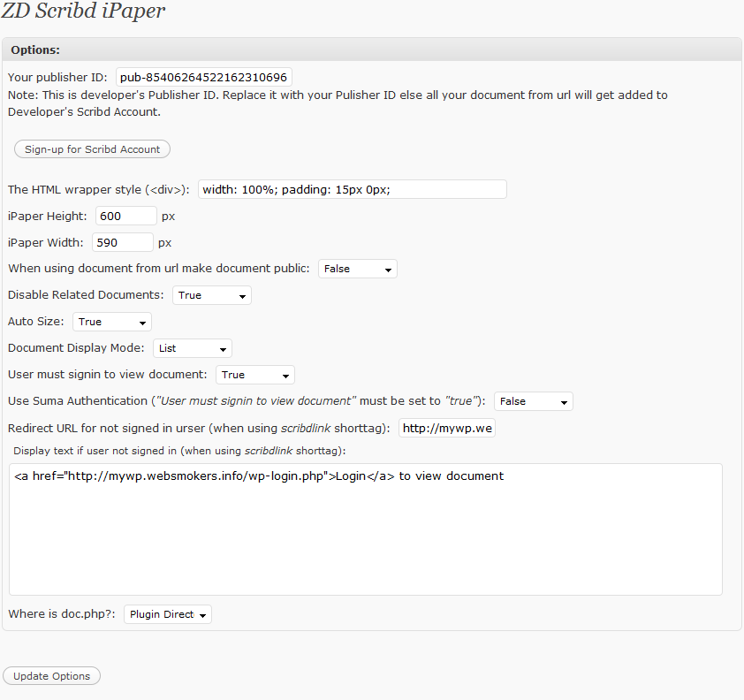Click the Update Options button
This screenshot has height=700, width=744.
(x=52, y=676)
